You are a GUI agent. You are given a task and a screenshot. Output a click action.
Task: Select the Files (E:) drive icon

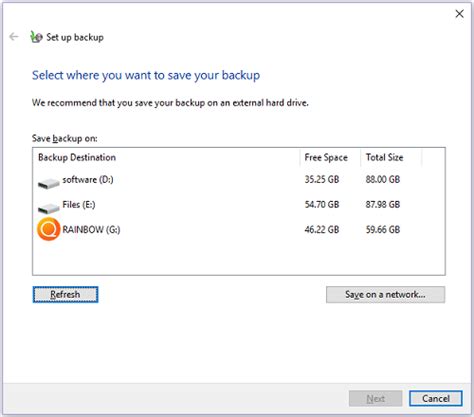click(x=49, y=208)
